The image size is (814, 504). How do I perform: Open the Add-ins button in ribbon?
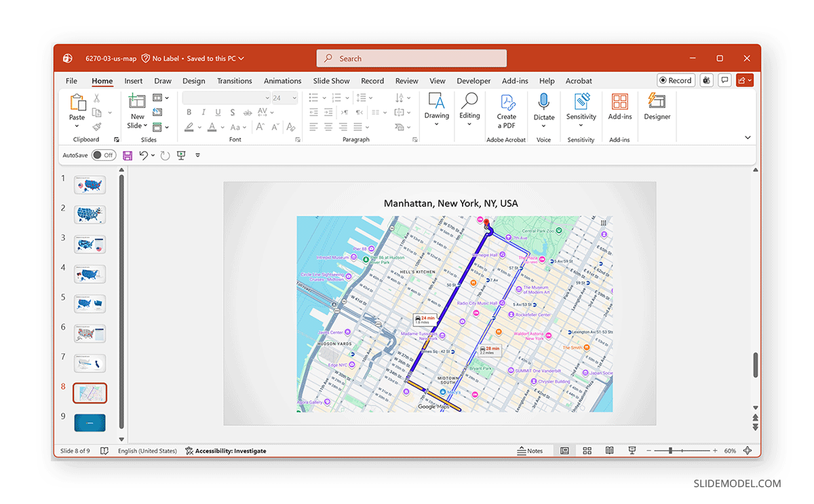tap(620, 108)
